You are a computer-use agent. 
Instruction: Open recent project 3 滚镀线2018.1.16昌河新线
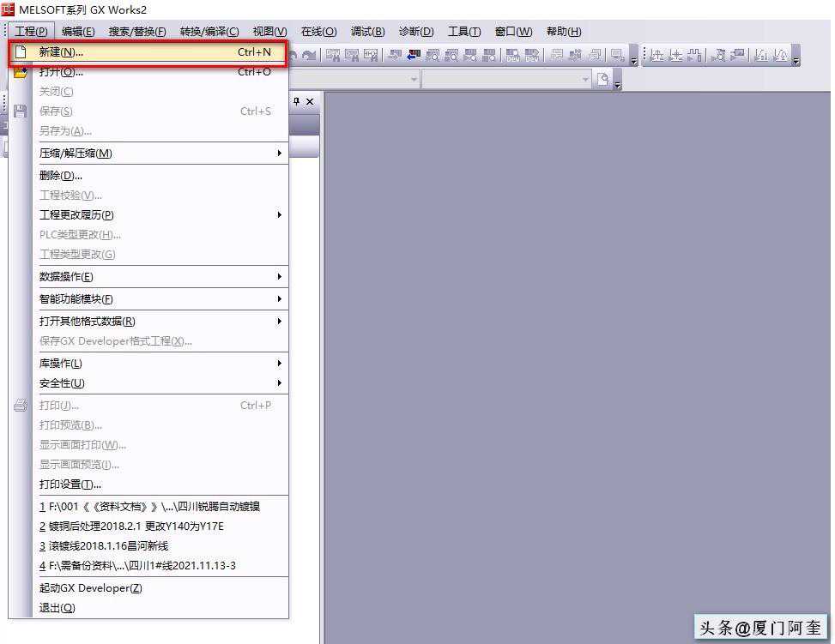104,546
